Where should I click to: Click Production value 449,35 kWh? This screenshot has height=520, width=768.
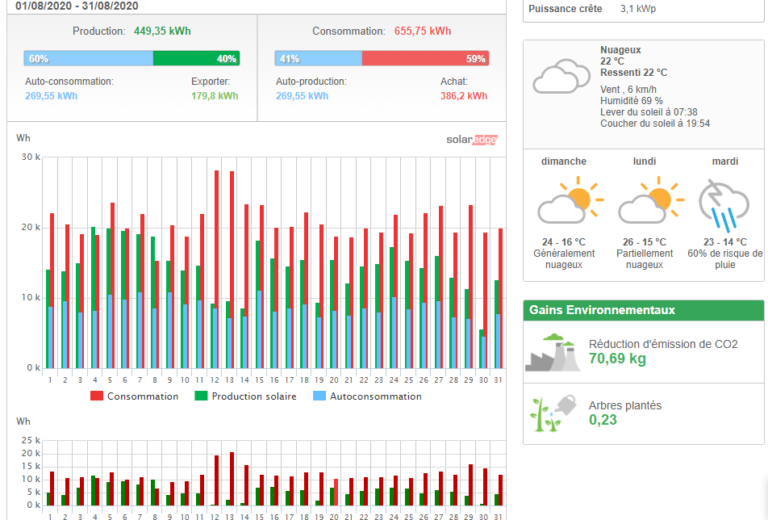162,31
